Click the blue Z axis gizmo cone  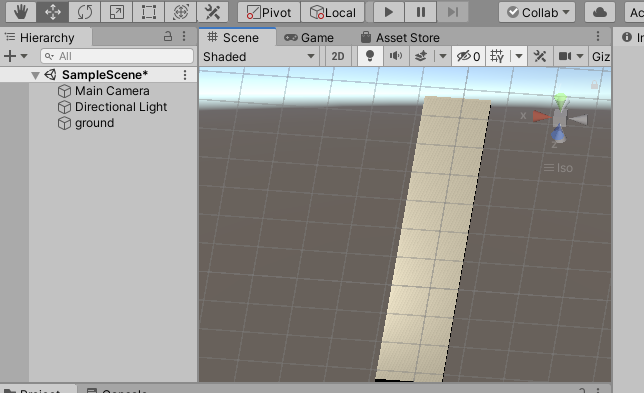click(x=558, y=133)
